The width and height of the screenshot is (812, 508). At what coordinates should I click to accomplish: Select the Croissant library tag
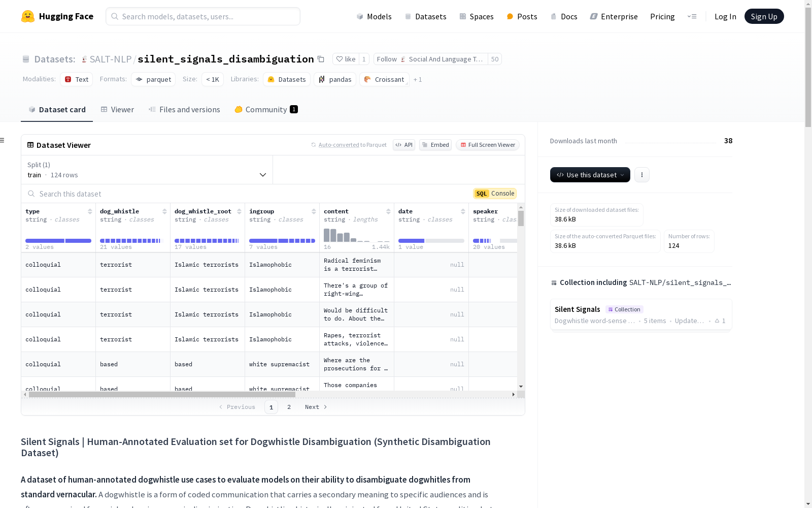click(384, 79)
